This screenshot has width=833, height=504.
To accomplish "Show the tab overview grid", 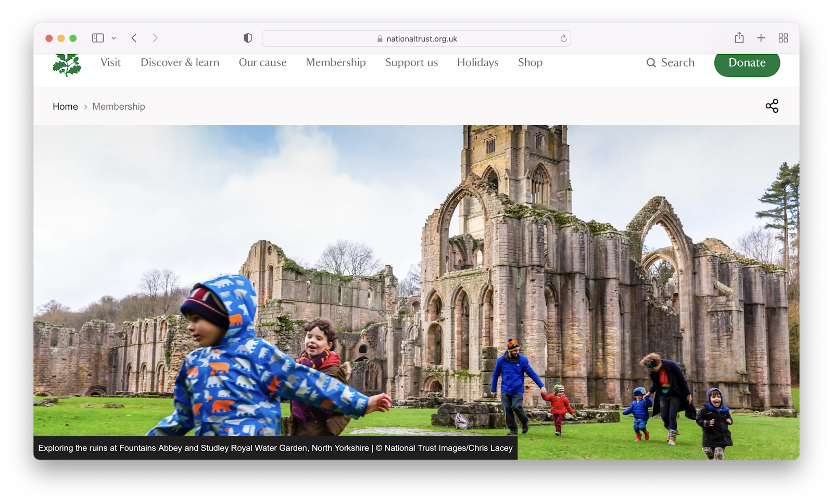I will point(783,38).
